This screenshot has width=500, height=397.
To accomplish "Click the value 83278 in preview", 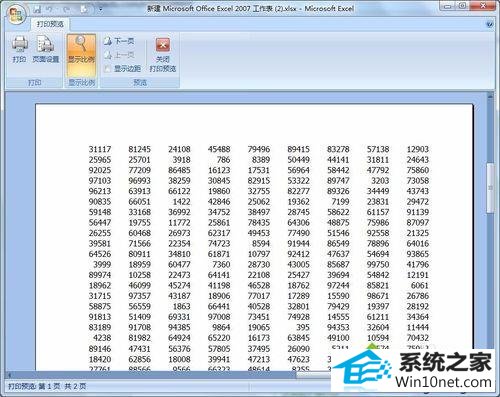I will point(338,149).
